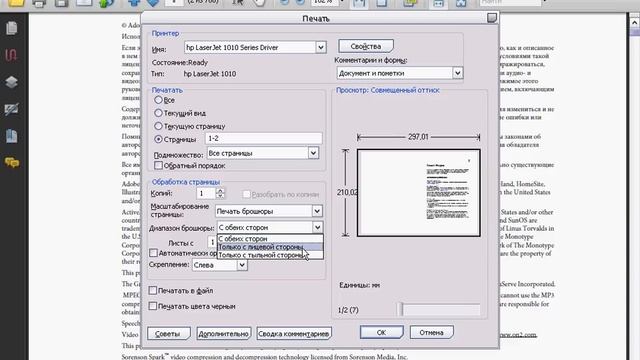
Task: Open the blue document panel icon in sidebar
Action: [x=11, y=136]
